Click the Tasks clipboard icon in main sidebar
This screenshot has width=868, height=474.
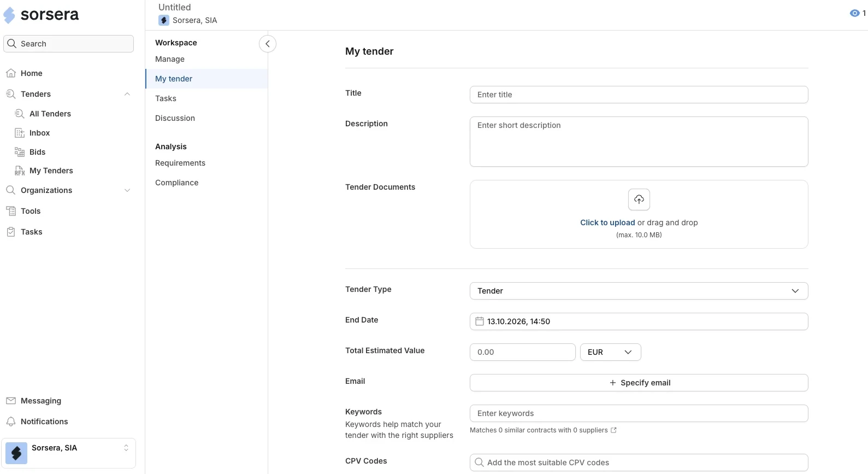coord(10,232)
